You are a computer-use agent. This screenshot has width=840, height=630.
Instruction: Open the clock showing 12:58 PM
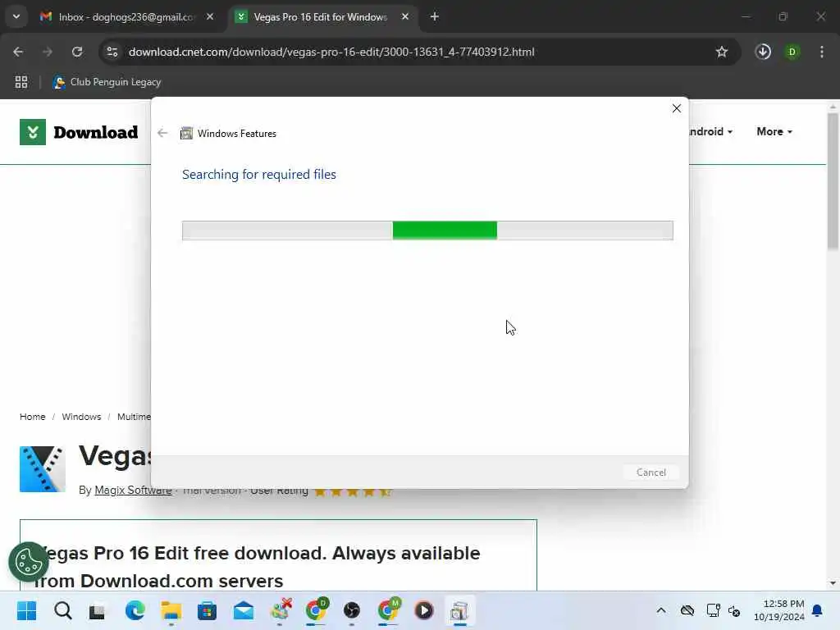pos(779,610)
